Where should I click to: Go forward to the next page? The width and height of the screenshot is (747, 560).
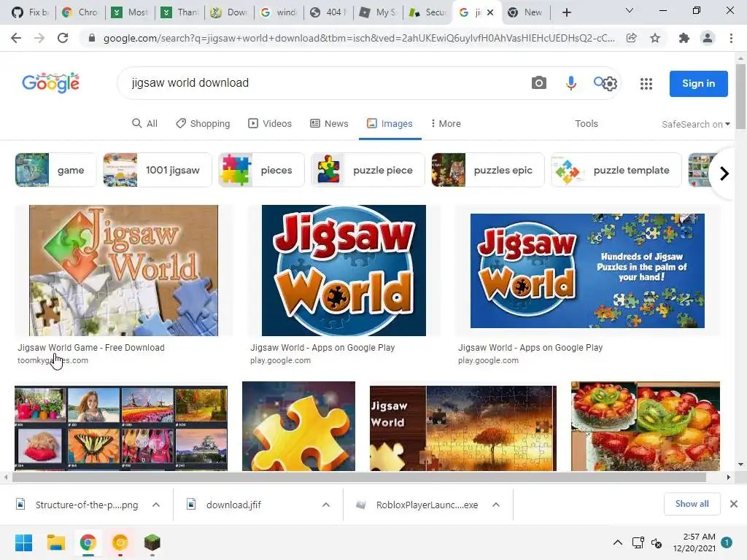39,38
